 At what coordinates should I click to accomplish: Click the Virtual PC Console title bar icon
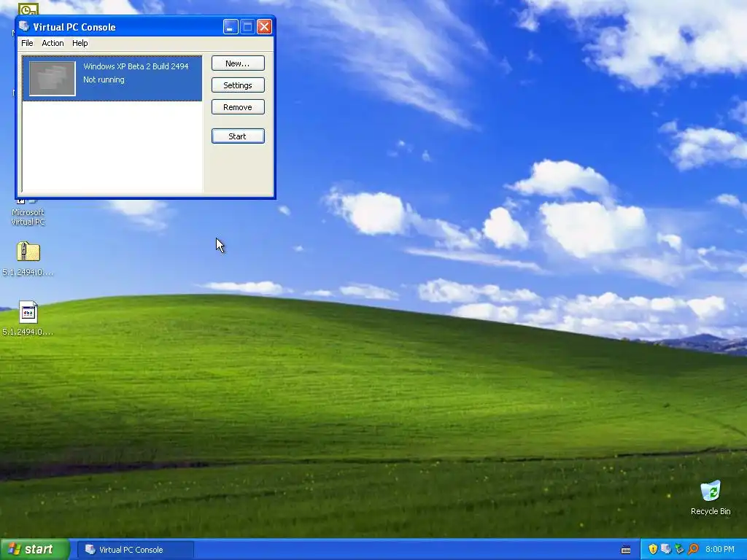[x=24, y=27]
